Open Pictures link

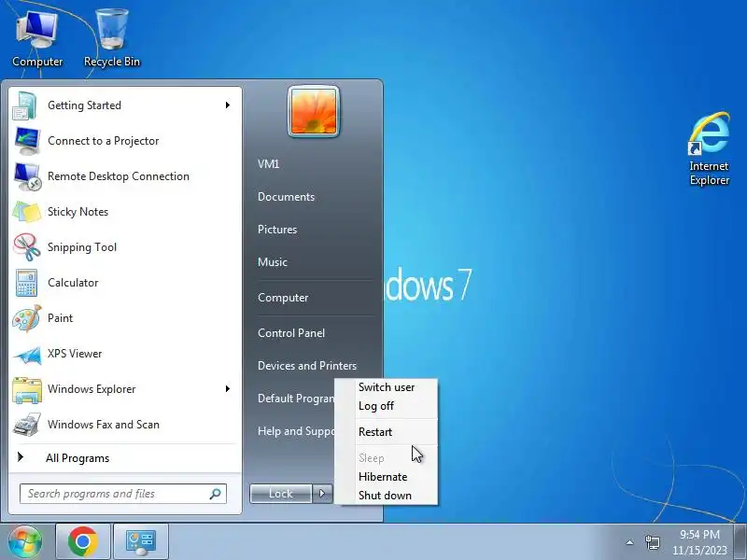click(277, 230)
